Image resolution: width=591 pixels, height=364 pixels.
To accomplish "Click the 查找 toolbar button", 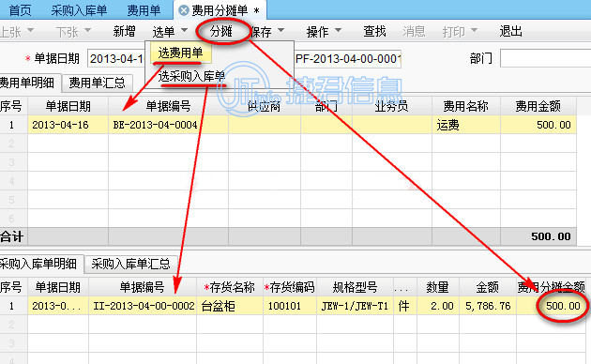I will pyautogui.click(x=374, y=31).
